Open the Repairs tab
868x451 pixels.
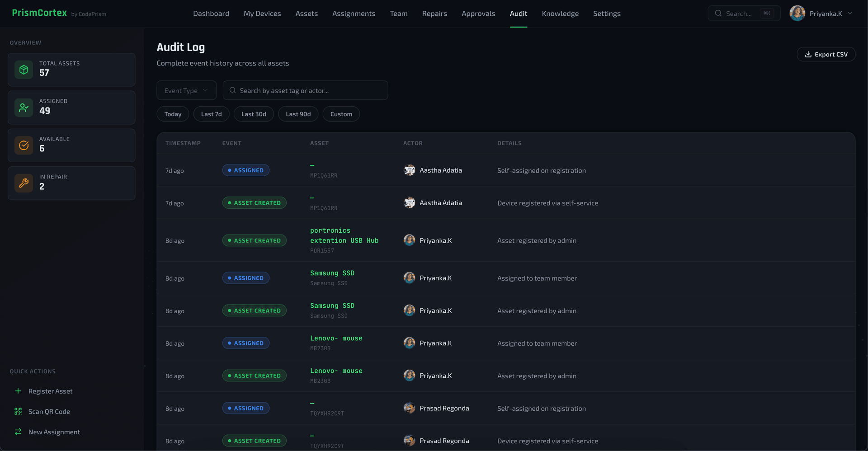pos(434,14)
